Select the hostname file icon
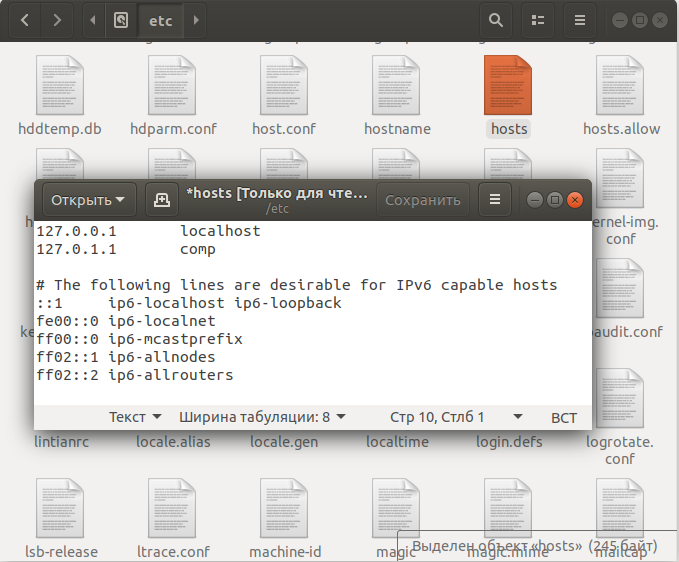The width and height of the screenshot is (679, 562). pyautogui.click(x=397, y=86)
